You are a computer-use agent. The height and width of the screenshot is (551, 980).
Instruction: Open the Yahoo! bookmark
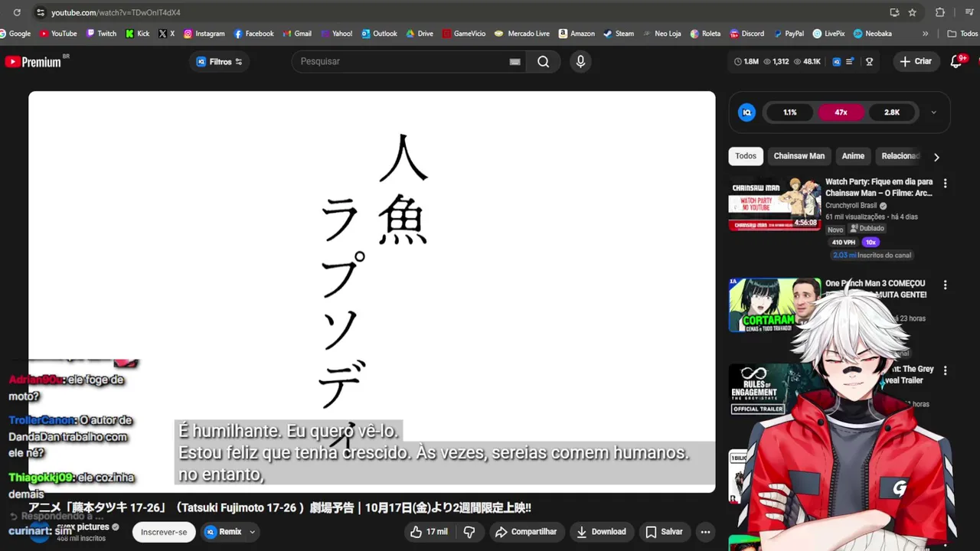pos(337,34)
